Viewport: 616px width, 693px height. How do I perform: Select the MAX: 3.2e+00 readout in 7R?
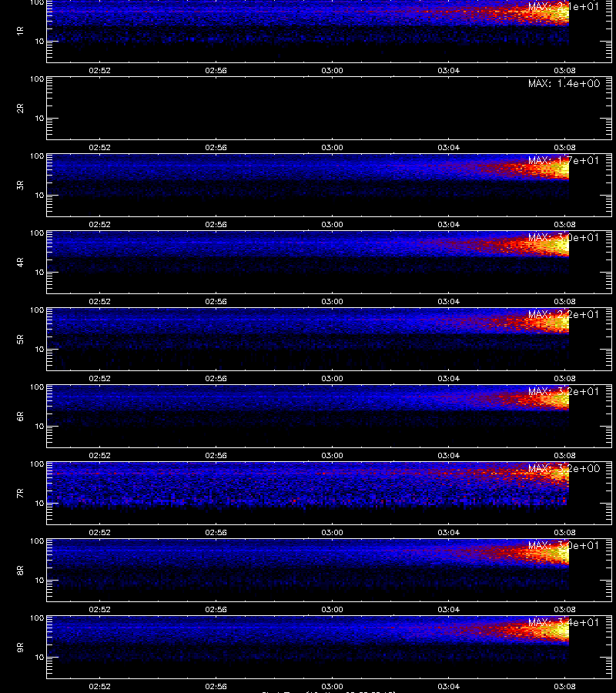click(x=564, y=468)
